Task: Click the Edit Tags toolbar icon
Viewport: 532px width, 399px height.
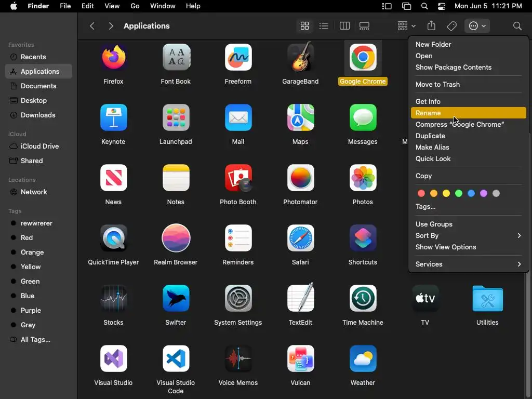Action: 451,26
